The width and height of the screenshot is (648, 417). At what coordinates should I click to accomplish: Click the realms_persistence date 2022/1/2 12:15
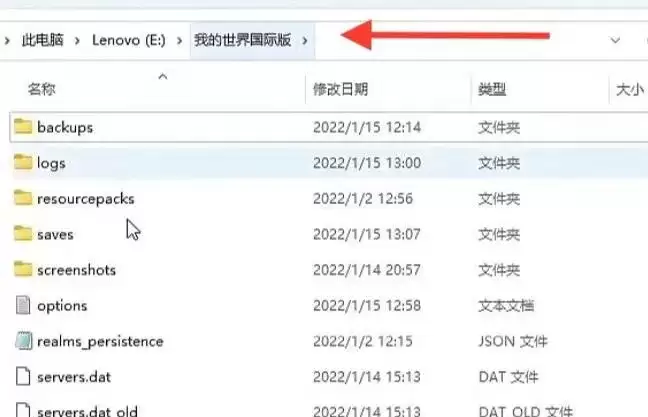(x=363, y=341)
